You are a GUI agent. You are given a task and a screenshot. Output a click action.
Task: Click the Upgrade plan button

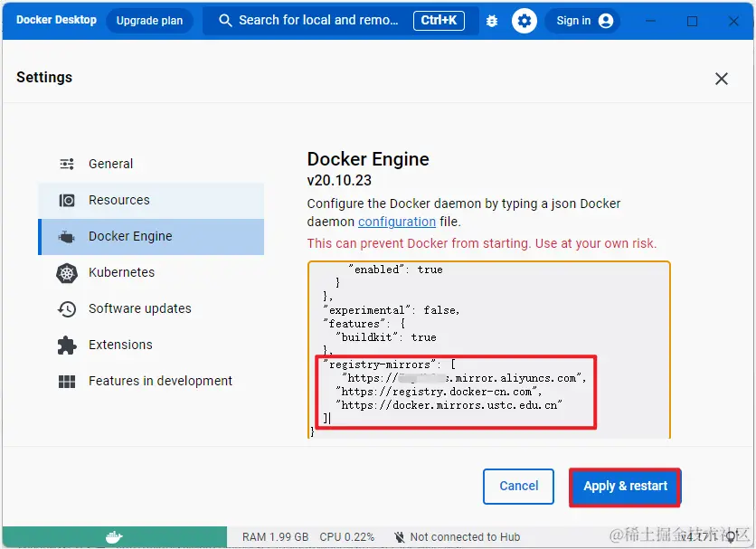149,21
